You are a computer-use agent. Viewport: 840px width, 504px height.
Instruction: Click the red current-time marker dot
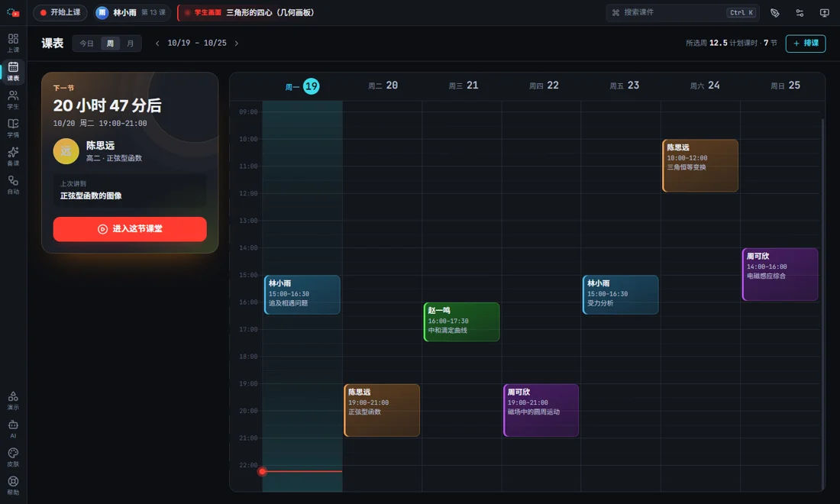coord(262,471)
